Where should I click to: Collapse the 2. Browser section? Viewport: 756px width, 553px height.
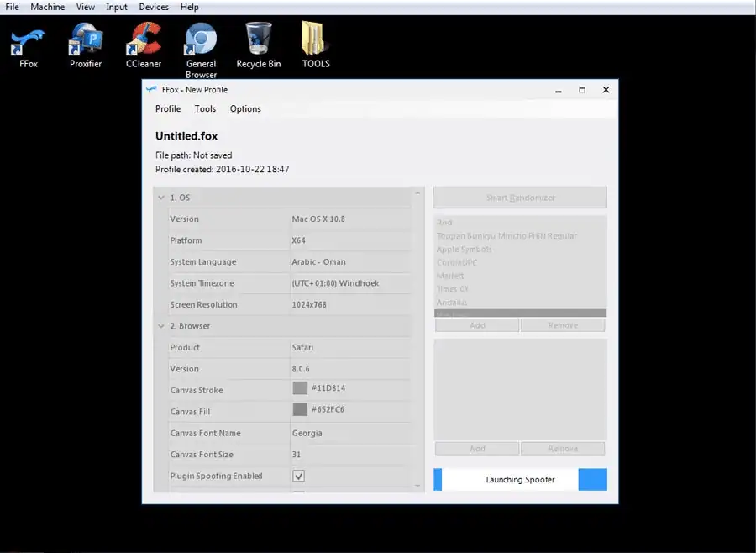pos(161,326)
